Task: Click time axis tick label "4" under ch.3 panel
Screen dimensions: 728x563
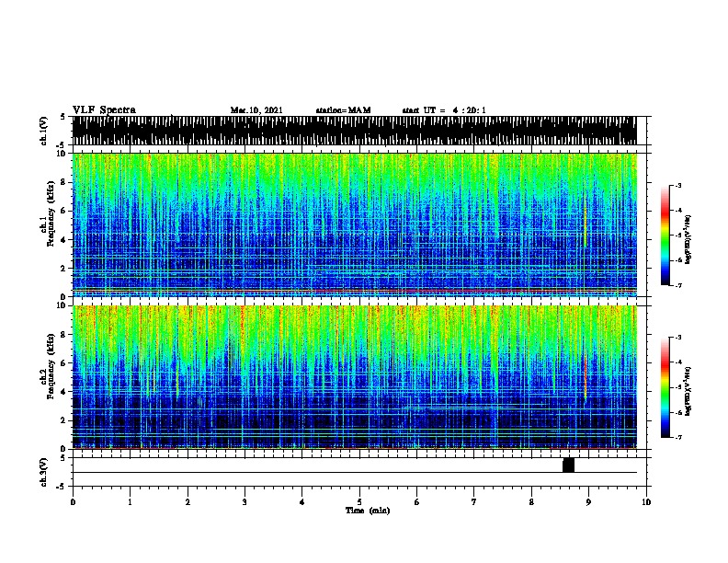Action: tap(302, 502)
